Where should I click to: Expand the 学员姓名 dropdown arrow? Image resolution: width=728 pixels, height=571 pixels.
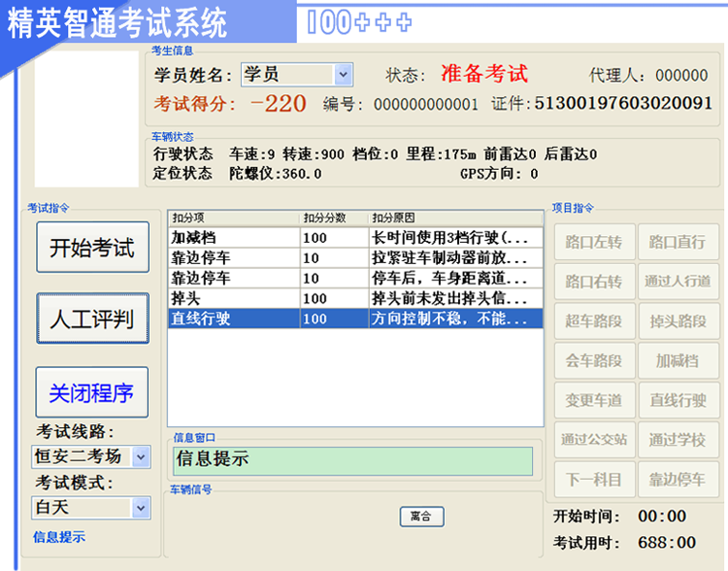coord(343,75)
